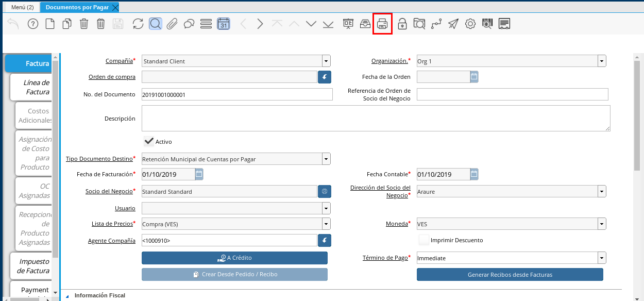Open Dirección del Socio del Negocio dropdown
Viewport: 644px width, 301px height.
click(x=602, y=191)
